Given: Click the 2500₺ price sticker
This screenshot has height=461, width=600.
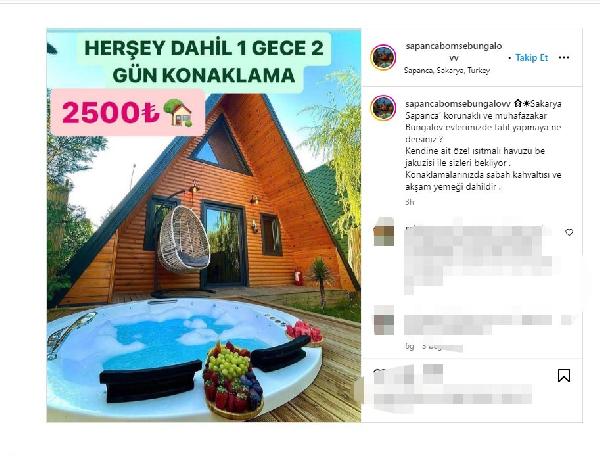Looking at the screenshot, I should click(x=127, y=112).
